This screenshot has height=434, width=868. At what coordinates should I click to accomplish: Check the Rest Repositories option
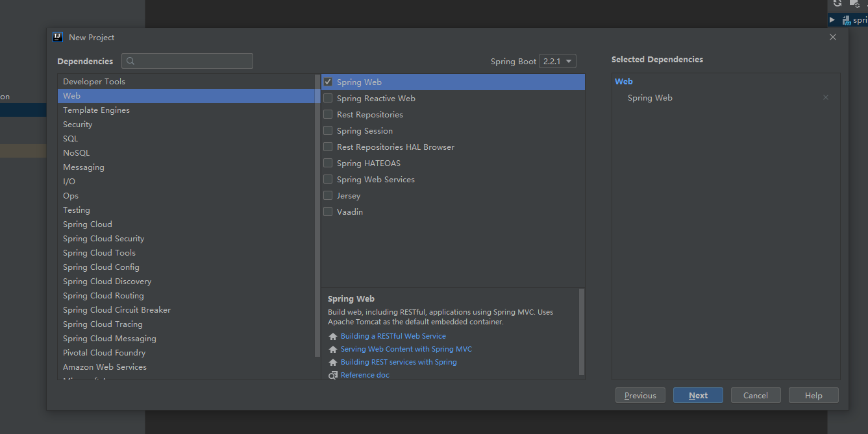pyautogui.click(x=328, y=115)
